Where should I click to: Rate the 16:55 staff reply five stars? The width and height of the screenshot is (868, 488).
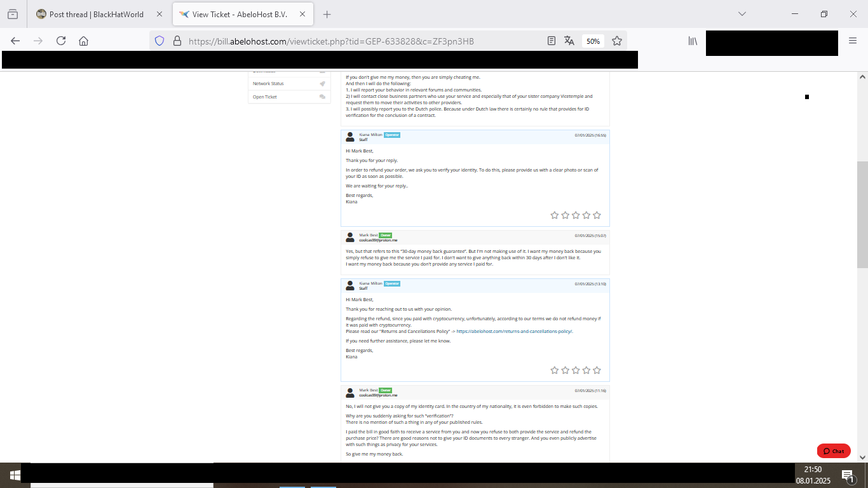pyautogui.click(x=597, y=215)
